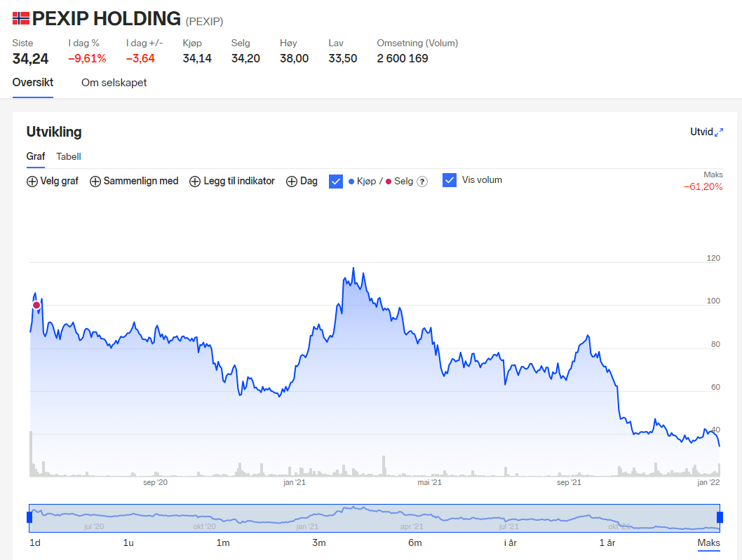742x560 pixels.
Task: Select the 3m time range
Action: [x=319, y=543]
